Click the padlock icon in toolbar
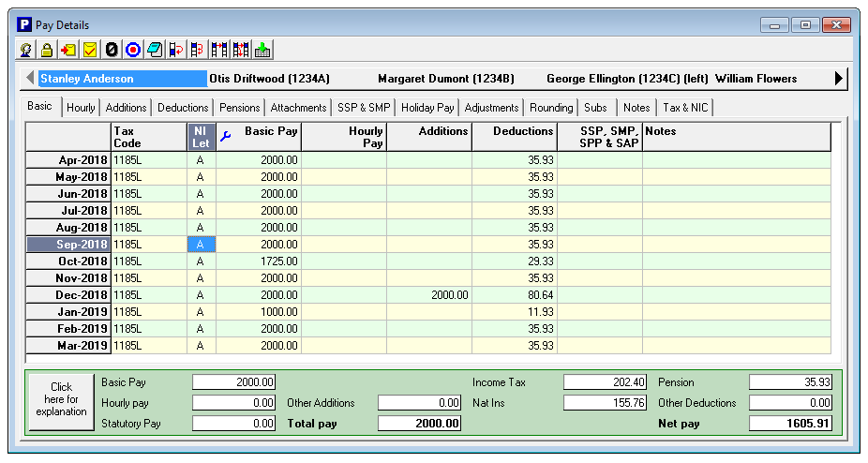 pyautogui.click(x=47, y=50)
